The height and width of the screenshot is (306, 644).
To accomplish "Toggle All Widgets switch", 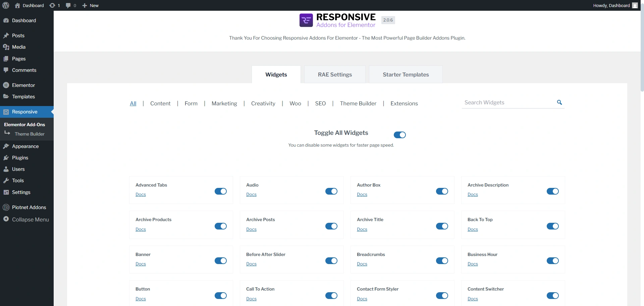I will 400,135.
